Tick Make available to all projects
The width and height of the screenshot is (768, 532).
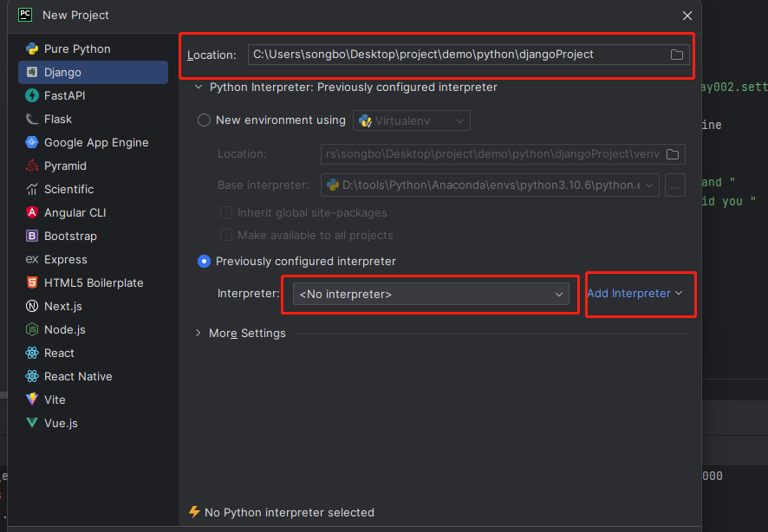[x=225, y=236]
